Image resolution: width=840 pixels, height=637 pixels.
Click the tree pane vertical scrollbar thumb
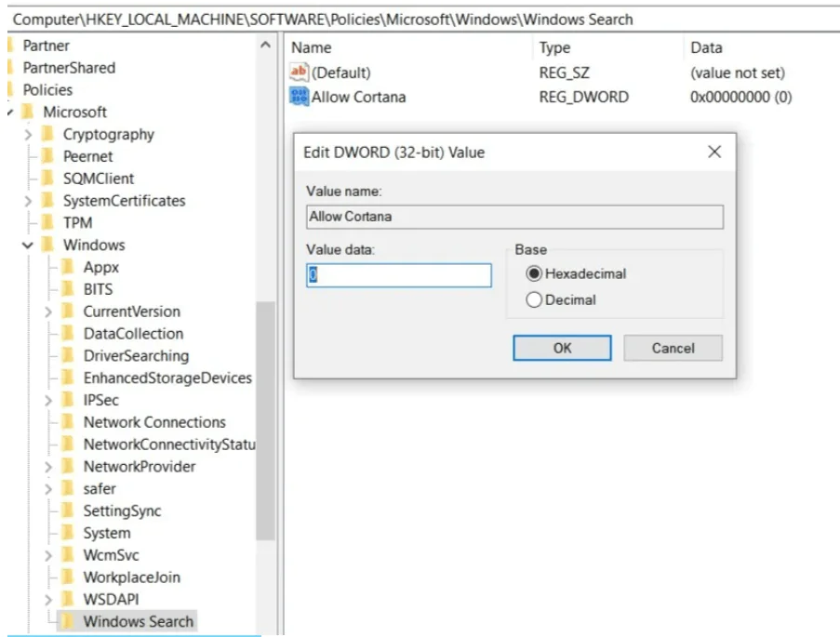click(265, 421)
